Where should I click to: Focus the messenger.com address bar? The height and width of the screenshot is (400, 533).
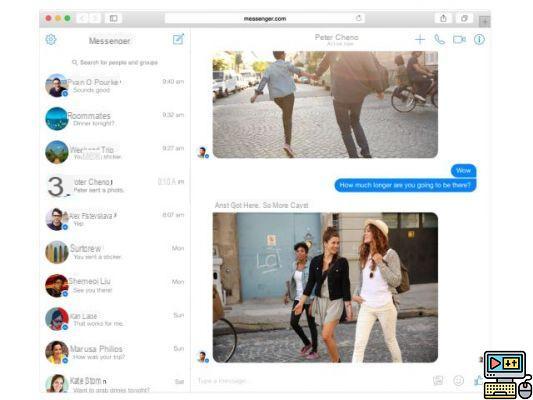[265, 18]
